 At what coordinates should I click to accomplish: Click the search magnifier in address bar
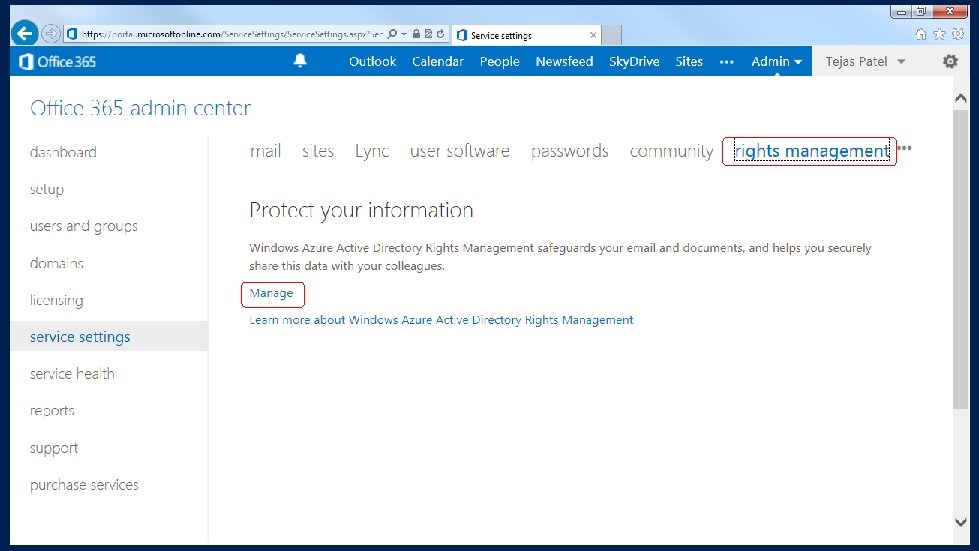pyautogui.click(x=392, y=34)
